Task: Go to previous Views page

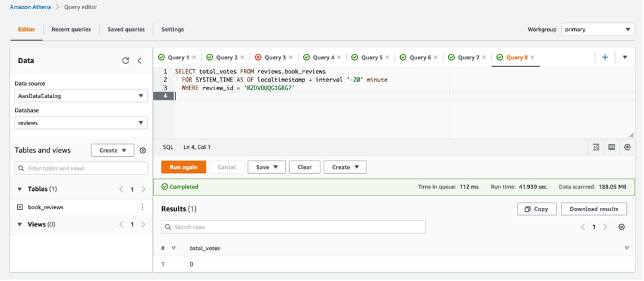Action: tap(121, 224)
